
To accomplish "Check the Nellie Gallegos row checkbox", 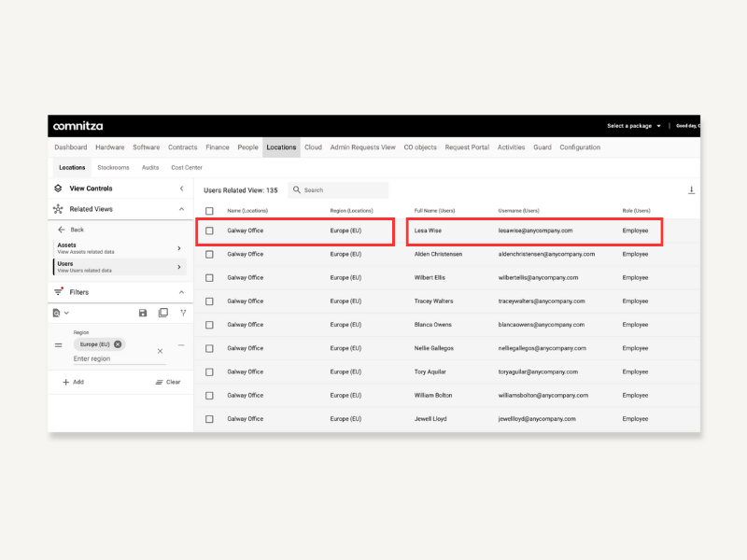I will [209, 348].
